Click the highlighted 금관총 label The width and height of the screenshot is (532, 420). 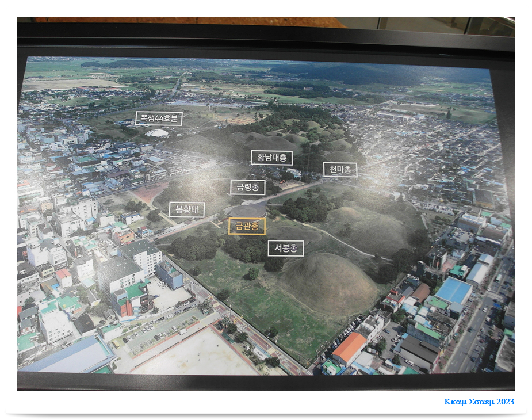click(x=247, y=226)
